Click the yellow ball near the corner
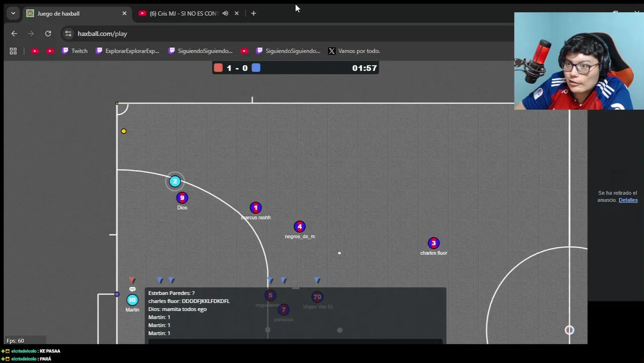The width and height of the screenshot is (644, 363). (123, 131)
